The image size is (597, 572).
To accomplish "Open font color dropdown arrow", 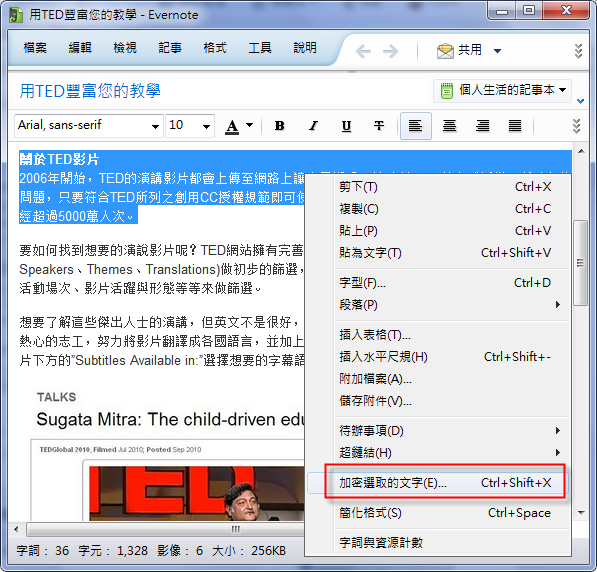I will 249,125.
